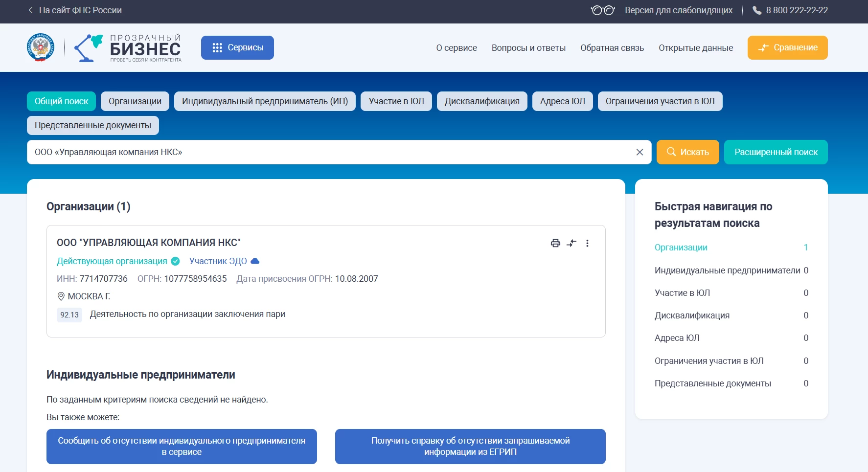
Task: Open На сайт ФНС России link
Action: 80,10
